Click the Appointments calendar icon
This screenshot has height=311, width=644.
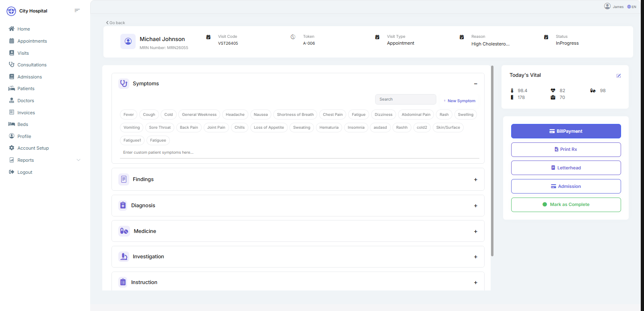pyautogui.click(x=12, y=41)
